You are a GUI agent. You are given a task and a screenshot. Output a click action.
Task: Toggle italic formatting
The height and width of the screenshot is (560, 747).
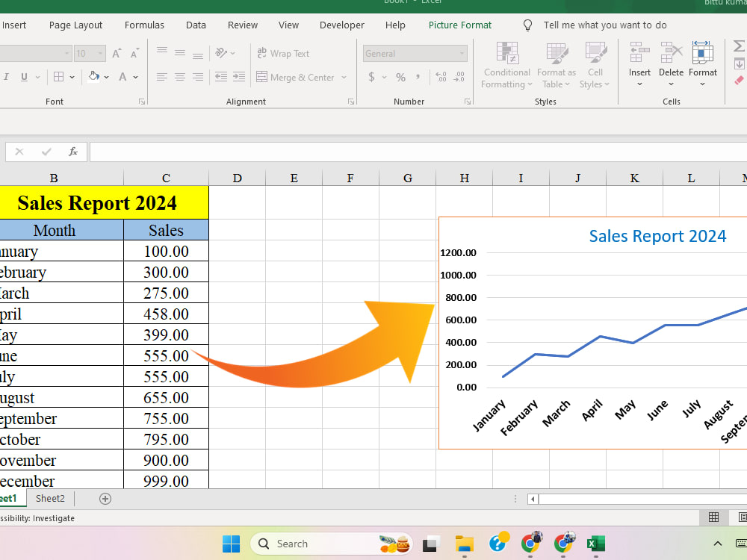click(6, 77)
